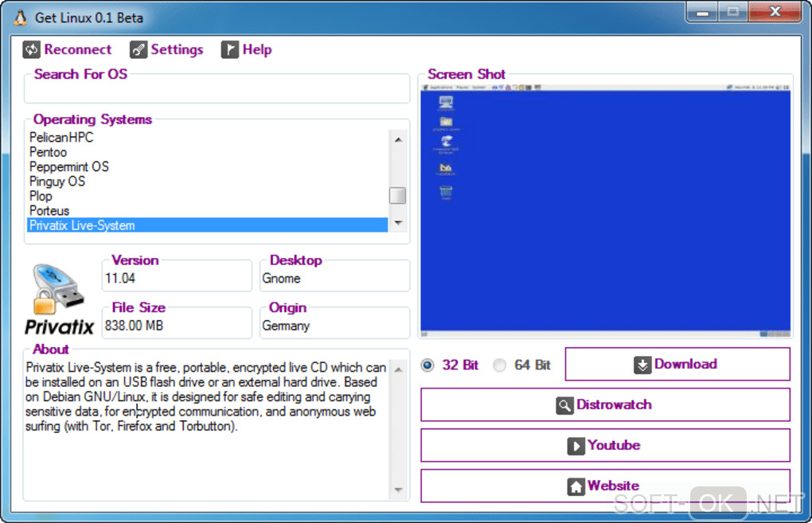Close the Get Linux window

coord(775,12)
